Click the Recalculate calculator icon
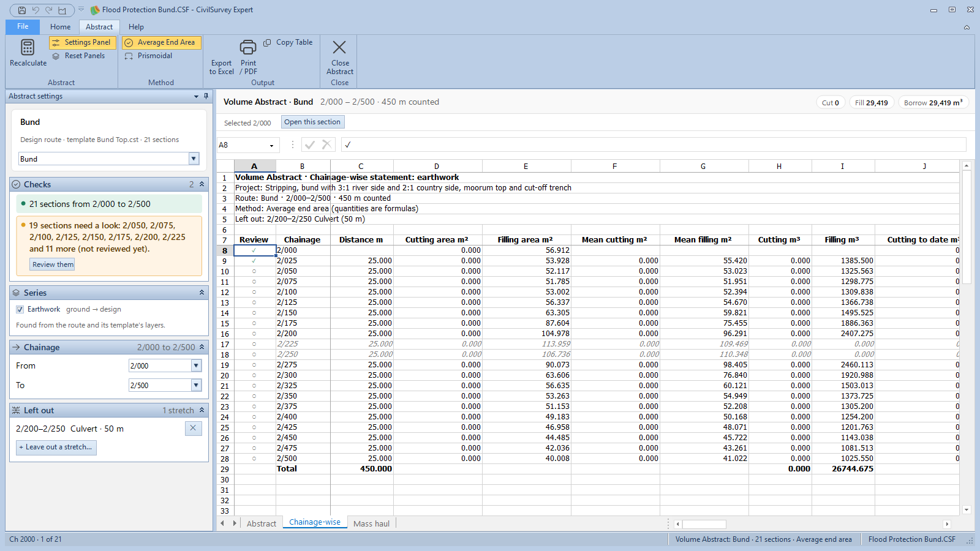This screenshot has width=980, height=551. point(28,47)
